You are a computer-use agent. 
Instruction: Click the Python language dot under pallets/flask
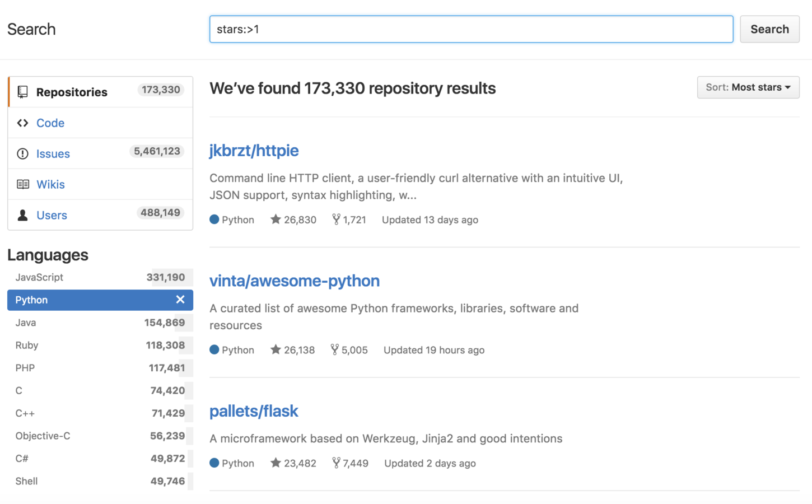click(214, 463)
